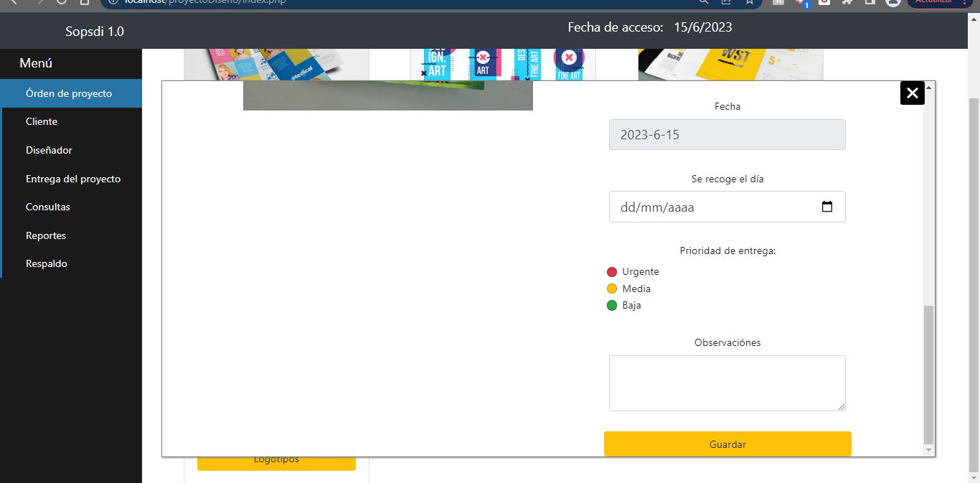Close the order form with the X button

pos(912,93)
